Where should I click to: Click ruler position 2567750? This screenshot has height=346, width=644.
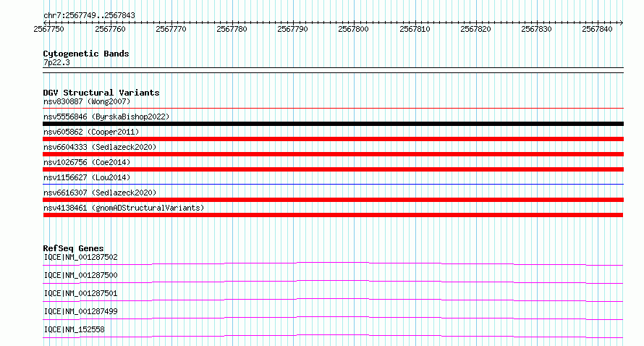[49, 29]
